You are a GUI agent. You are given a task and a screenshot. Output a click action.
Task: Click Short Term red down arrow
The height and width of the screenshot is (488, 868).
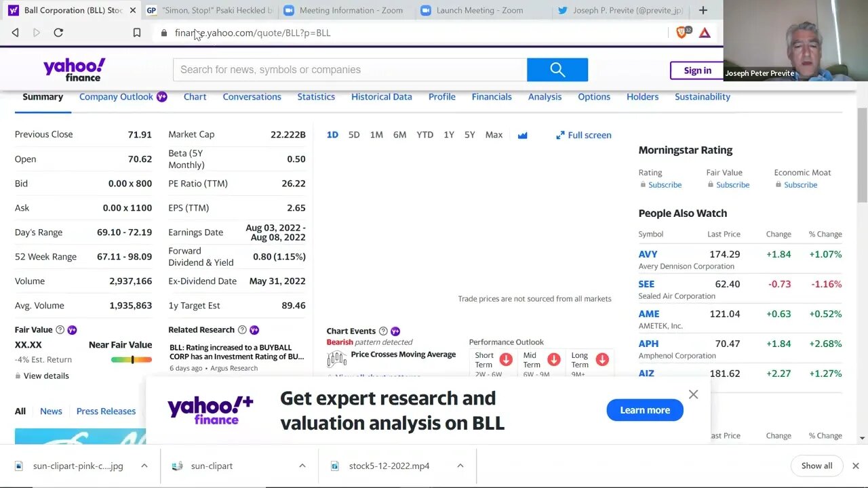coord(506,359)
